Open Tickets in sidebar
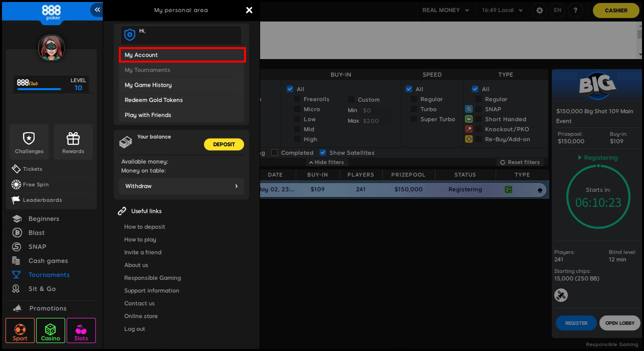The image size is (644, 351). pyautogui.click(x=27, y=169)
